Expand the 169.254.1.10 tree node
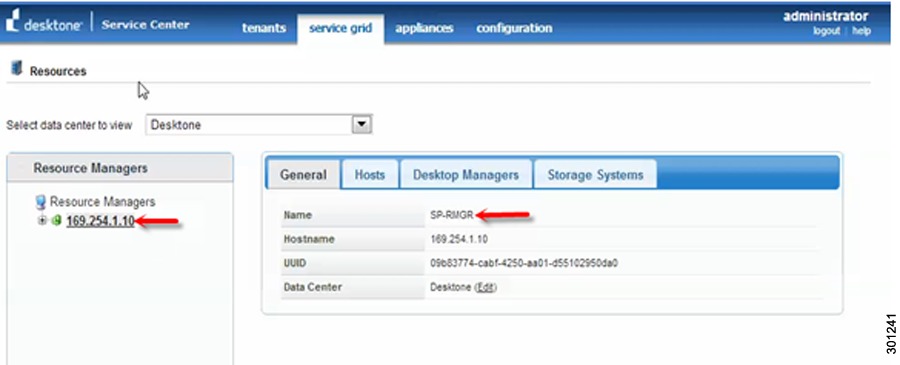 point(42,220)
